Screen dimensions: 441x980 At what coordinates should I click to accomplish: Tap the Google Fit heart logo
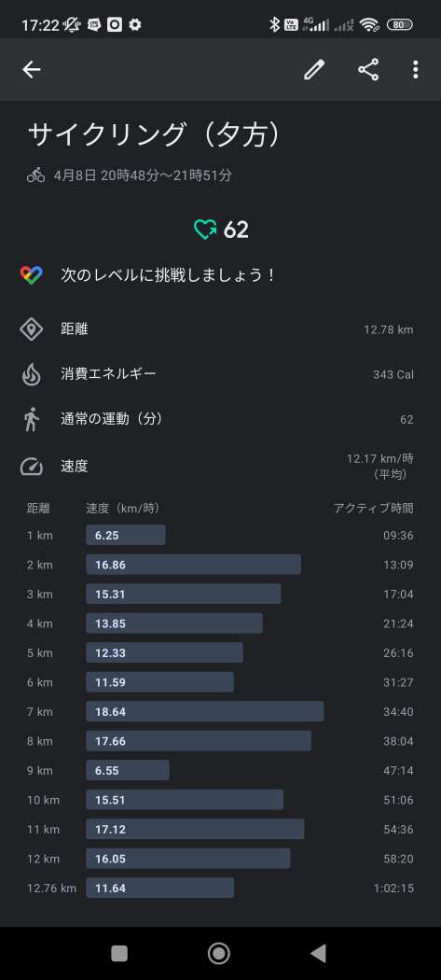tap(31, 275)
